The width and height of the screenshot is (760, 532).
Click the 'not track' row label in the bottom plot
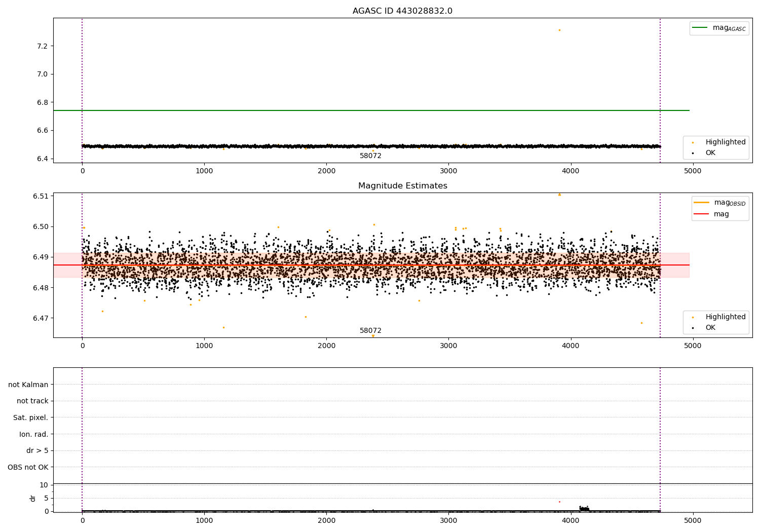[32, 401]
